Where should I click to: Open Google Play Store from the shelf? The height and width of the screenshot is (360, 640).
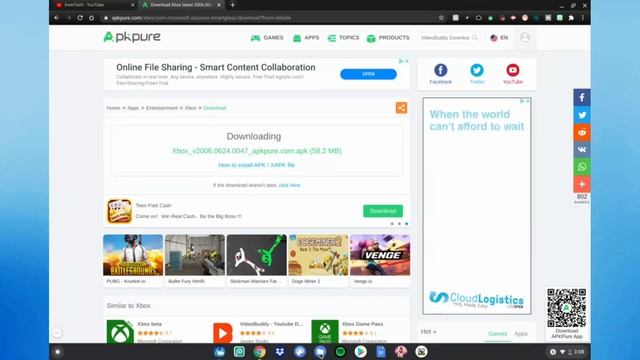[360, 351]
